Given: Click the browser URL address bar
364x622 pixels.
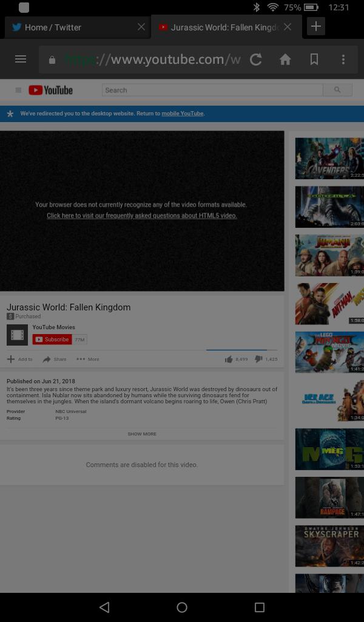Looking at the screenshot, I should tap(152, 60).
